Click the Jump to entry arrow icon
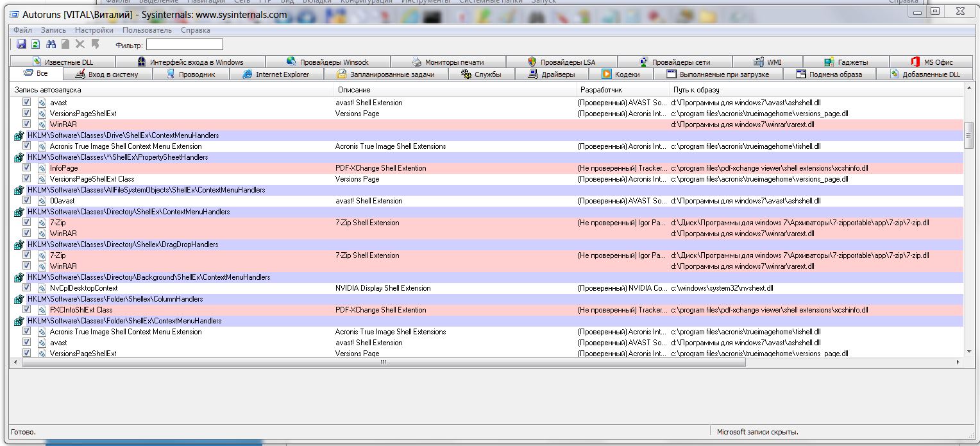 point(96,44)
